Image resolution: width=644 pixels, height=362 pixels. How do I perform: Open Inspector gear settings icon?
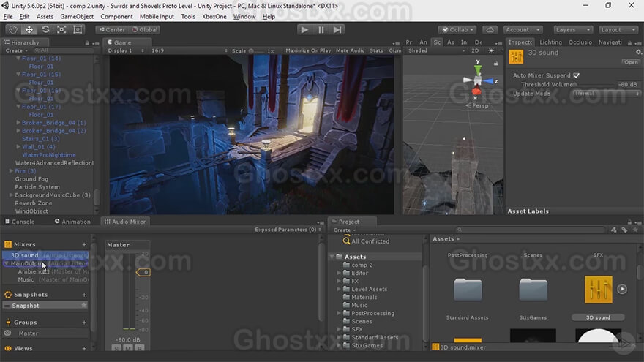(639, 52)
